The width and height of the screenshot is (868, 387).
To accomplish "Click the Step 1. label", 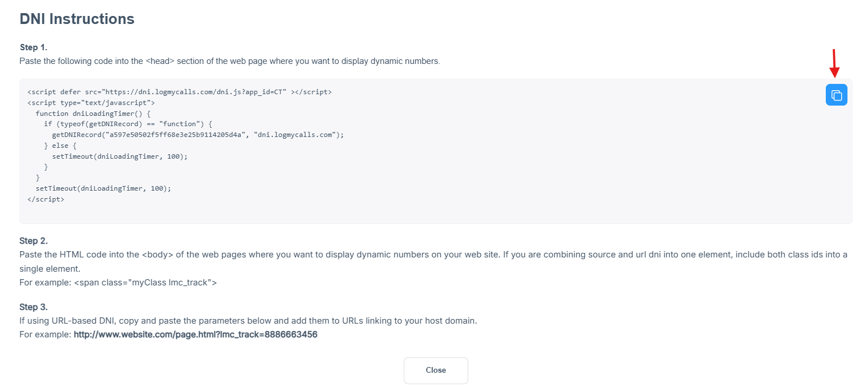I will tap(34, 47).
